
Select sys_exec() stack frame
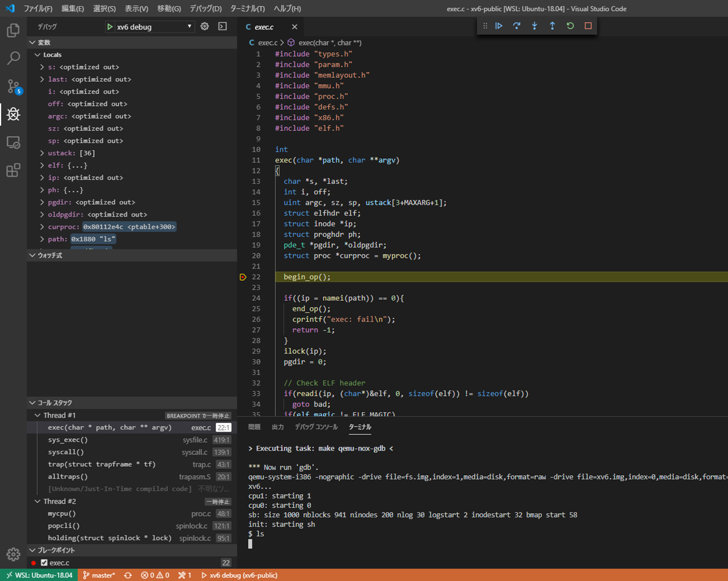tap(132, 440)
